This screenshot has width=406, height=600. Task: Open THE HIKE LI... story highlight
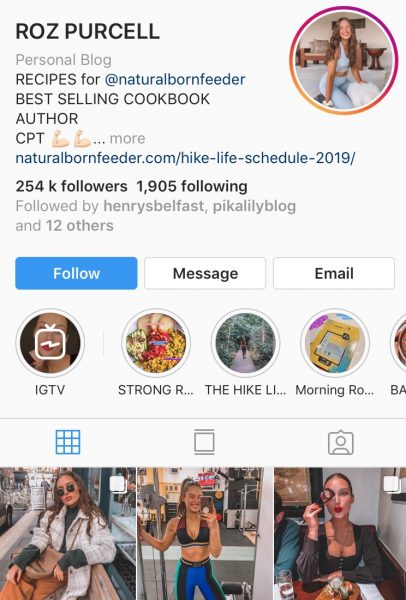pyautogui.click(x=245, y=343)
